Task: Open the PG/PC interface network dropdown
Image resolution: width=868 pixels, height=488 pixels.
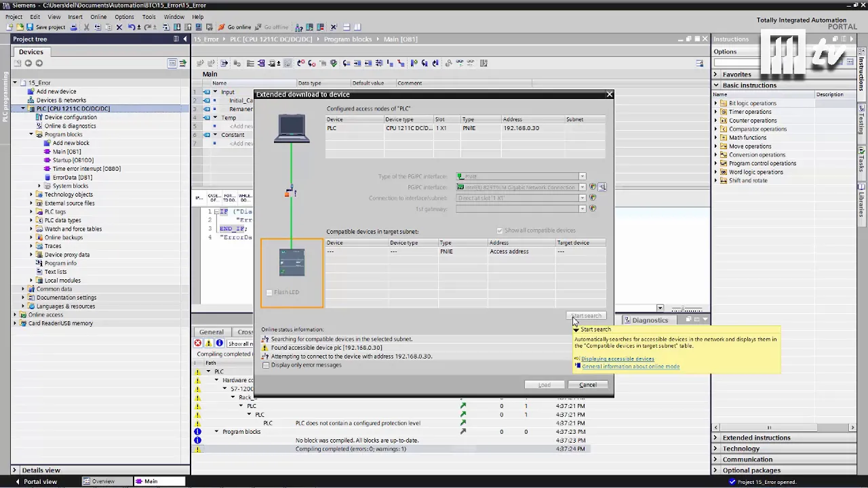Action: [x=582, y=187]
